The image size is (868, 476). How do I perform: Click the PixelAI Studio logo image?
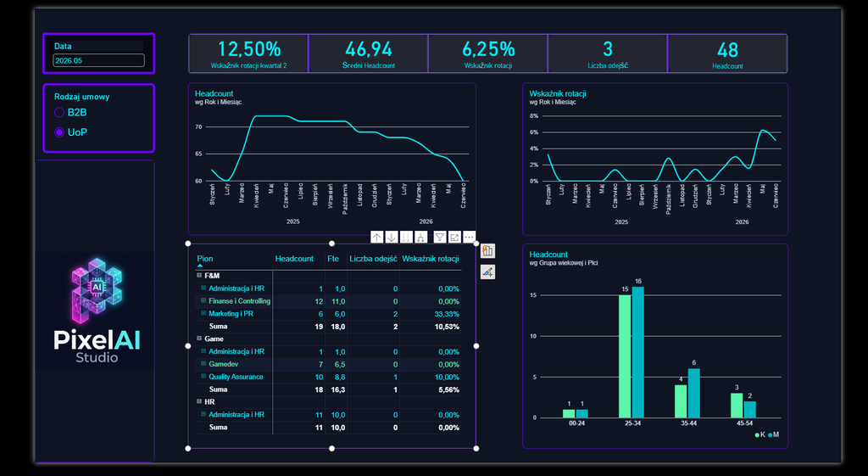pos(97,311)
